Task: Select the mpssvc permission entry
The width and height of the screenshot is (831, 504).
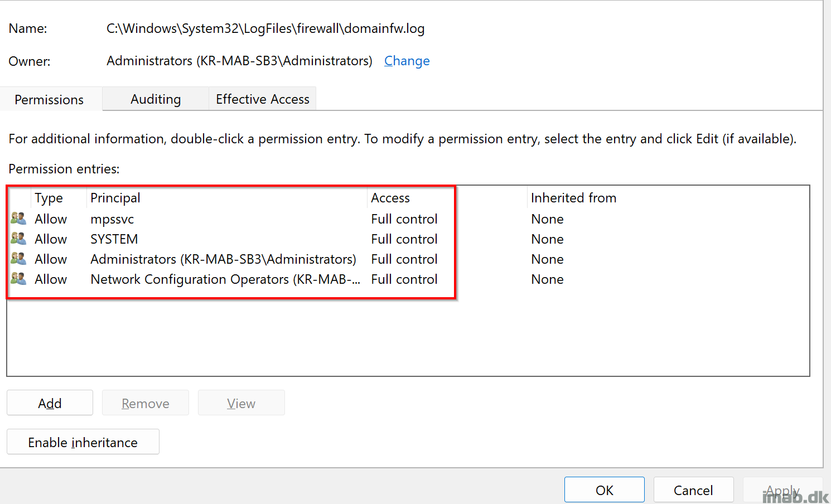Action: [112, 219]
